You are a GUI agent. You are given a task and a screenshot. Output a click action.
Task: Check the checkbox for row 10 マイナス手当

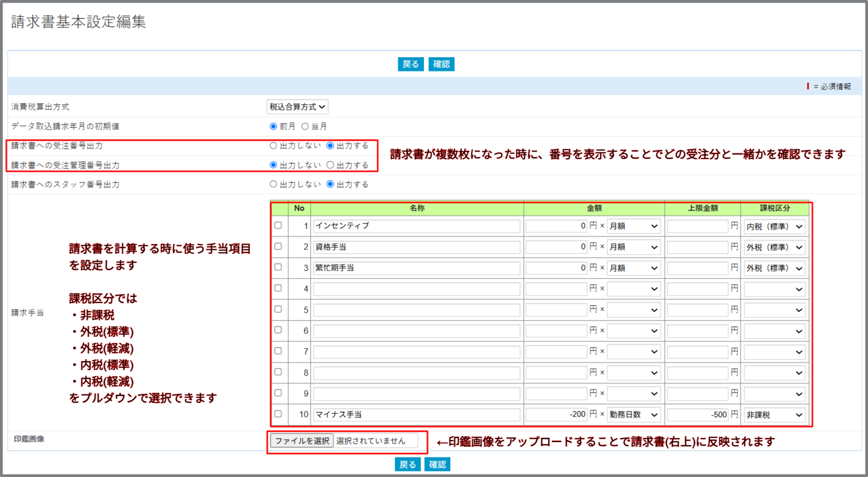pos(278,414)
